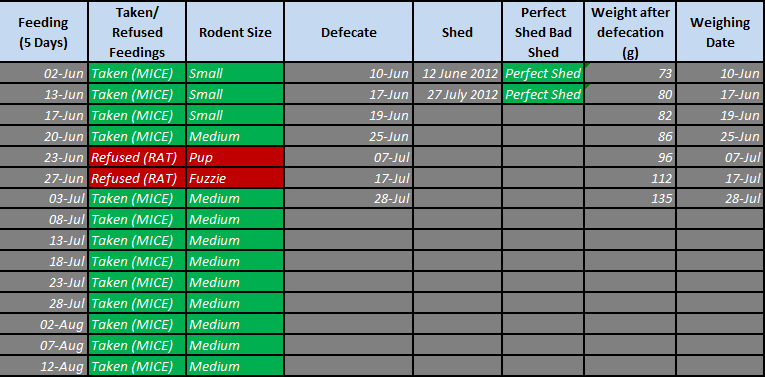Click the Taken (MICE) cell for 03-Jul
The height and width of the screenshot is (377, 765).
coord(137,199)
